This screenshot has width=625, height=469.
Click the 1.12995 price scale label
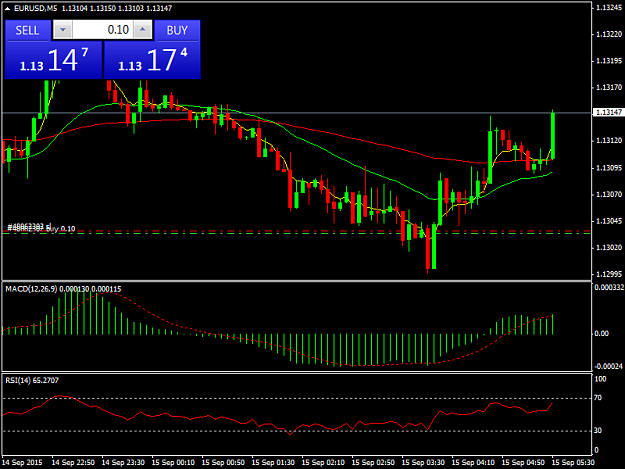(x=609, y=274)
